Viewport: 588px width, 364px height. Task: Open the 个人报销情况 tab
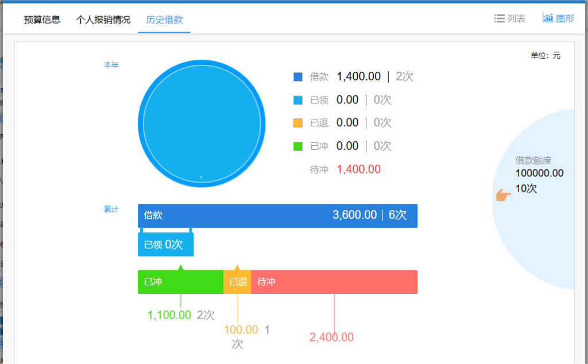(x=103, y=20)
